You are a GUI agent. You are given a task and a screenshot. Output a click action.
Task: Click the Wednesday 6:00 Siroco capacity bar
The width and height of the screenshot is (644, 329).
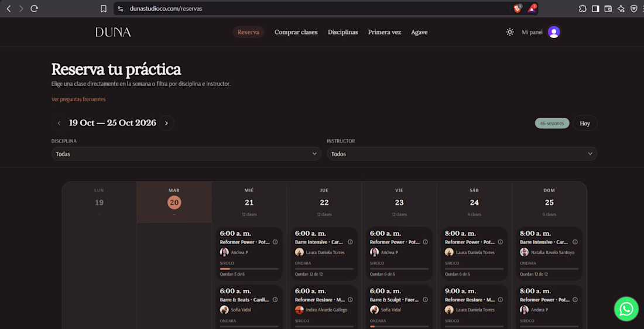tap(249, 269)
